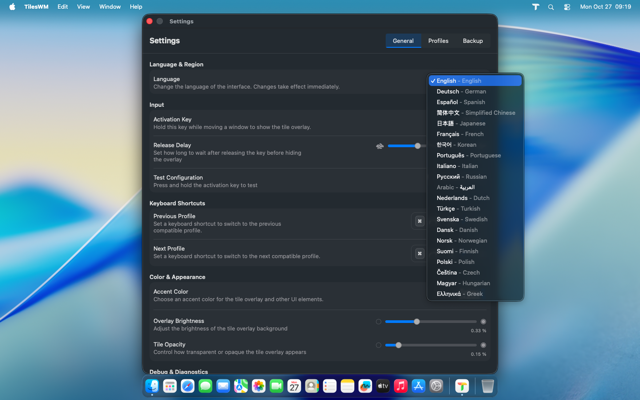This screenshot has height=400, width=640.
Task: Launch Reminders from the dock
Action: (329, 386)
